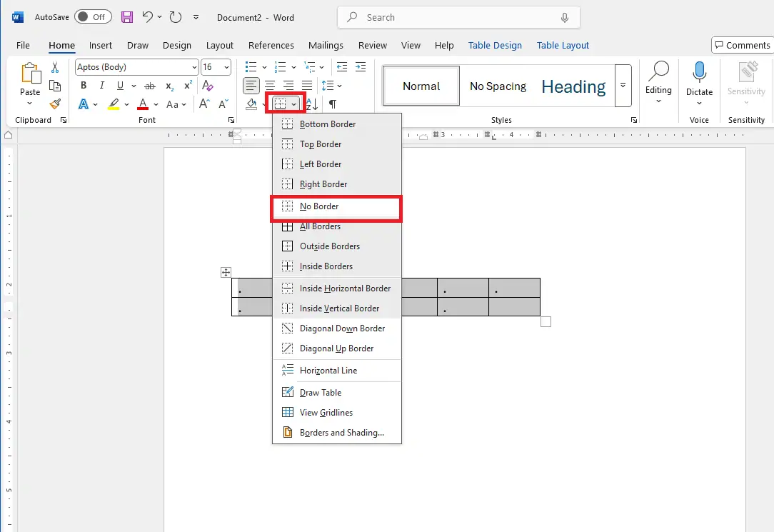
Task: Toggle View Gridlines in the borders menu
Action: pos(326,413)
